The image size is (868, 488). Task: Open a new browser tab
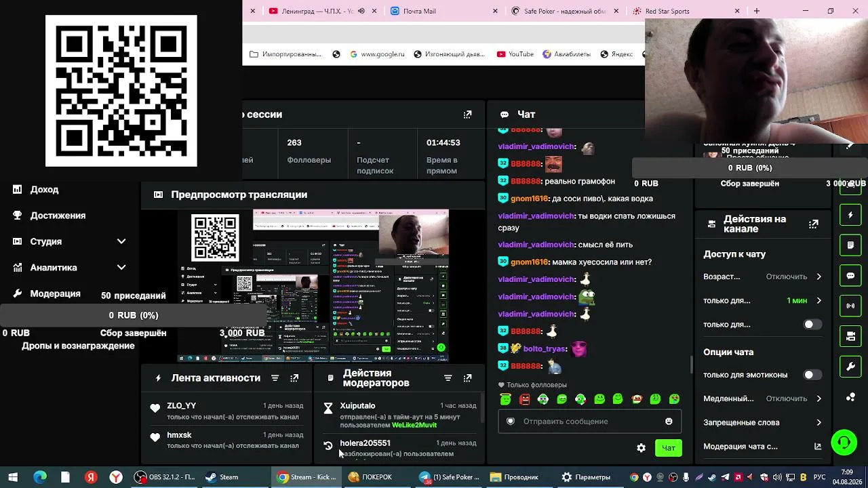coord(757,11)
